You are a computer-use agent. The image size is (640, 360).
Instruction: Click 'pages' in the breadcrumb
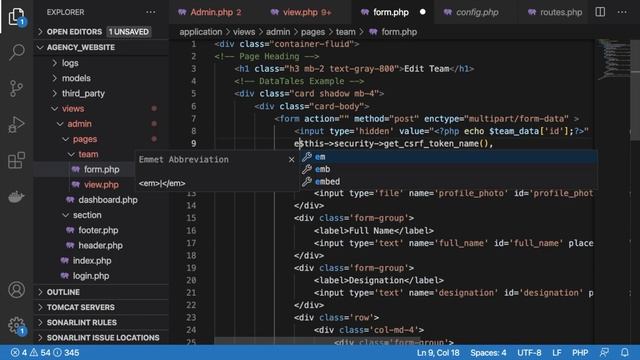313,32
